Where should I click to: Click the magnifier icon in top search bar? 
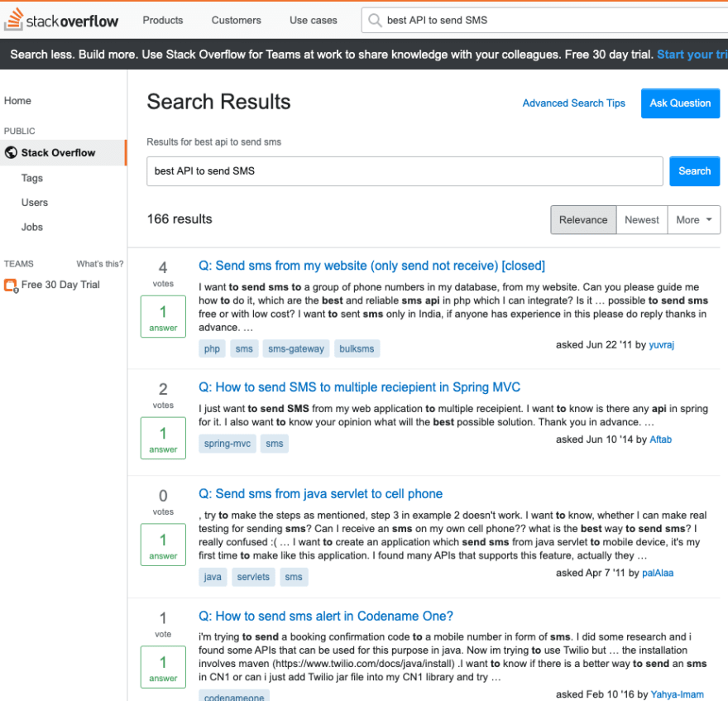pos(374,20)
